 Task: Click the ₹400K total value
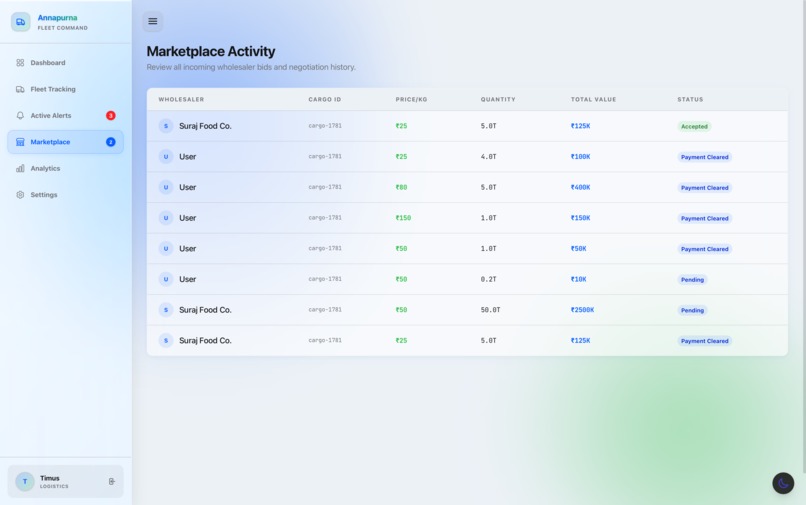pos(580,187)
